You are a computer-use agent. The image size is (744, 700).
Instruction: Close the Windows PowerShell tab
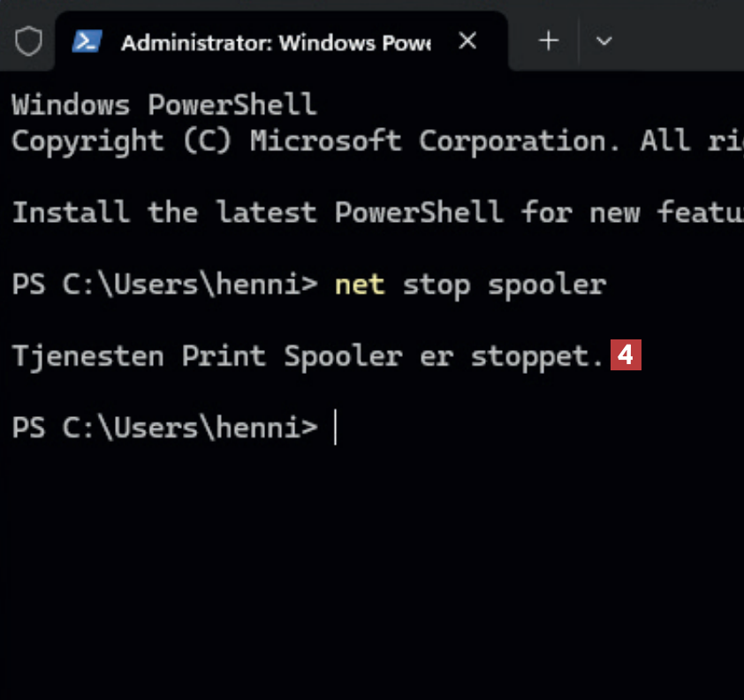point(468,41)
